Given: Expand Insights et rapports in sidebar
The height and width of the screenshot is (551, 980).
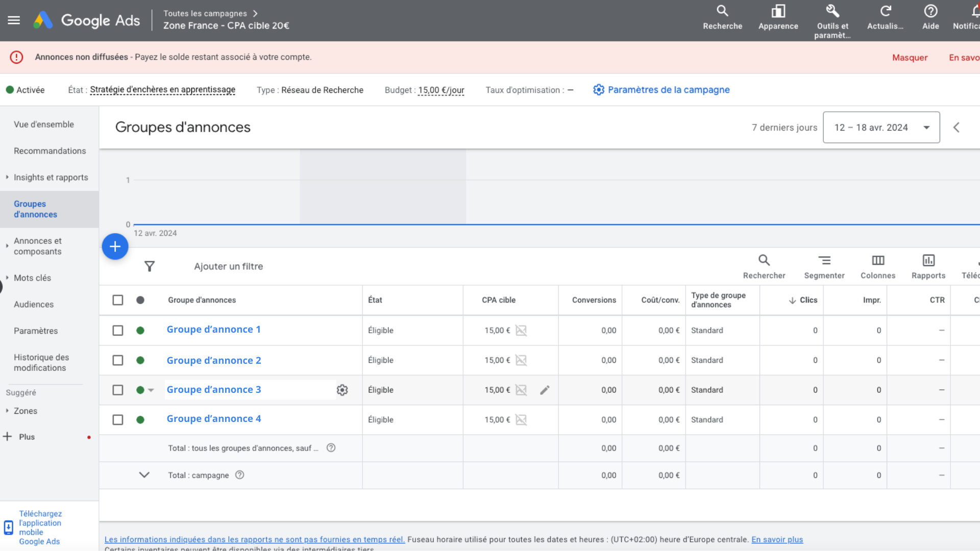Looking at the screenshot, I should [x=7, y=178].
